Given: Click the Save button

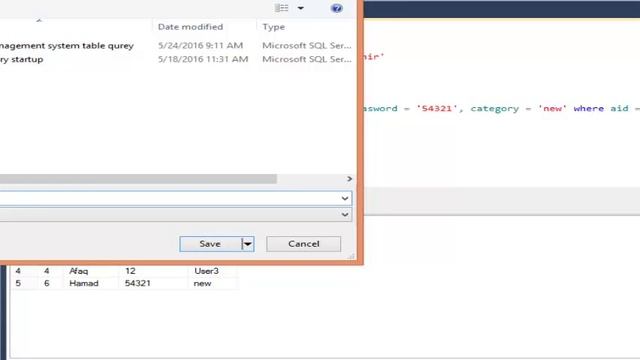Looking at the screenshot, I should [210, 244].
